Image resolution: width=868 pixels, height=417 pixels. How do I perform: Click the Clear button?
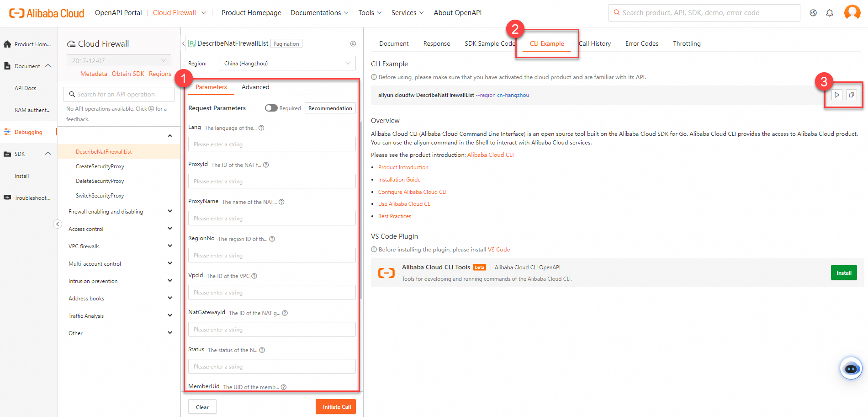pos(202,407)
